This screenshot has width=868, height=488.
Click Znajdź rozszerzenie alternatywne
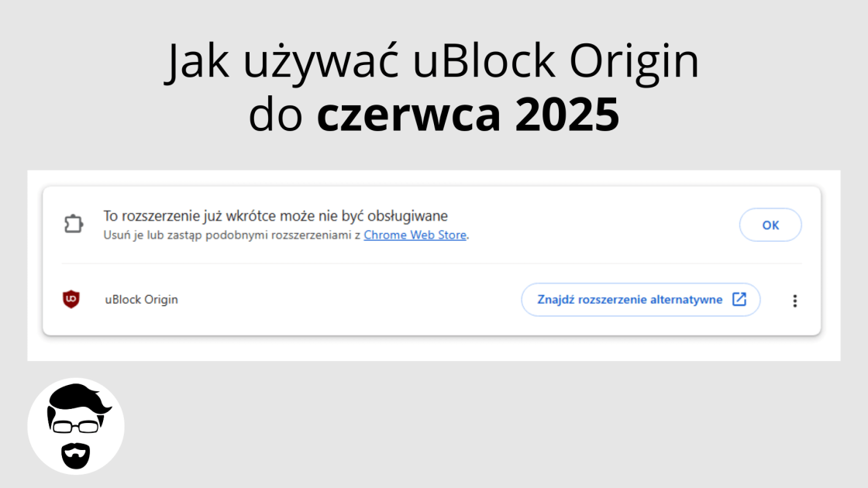pyautogui.click(x=641, y=300)
